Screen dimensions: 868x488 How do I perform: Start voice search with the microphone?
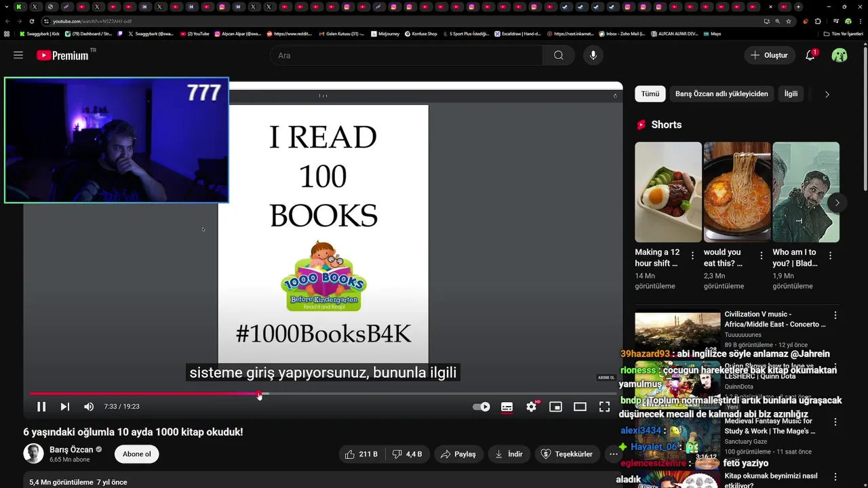tap(593, 55)
